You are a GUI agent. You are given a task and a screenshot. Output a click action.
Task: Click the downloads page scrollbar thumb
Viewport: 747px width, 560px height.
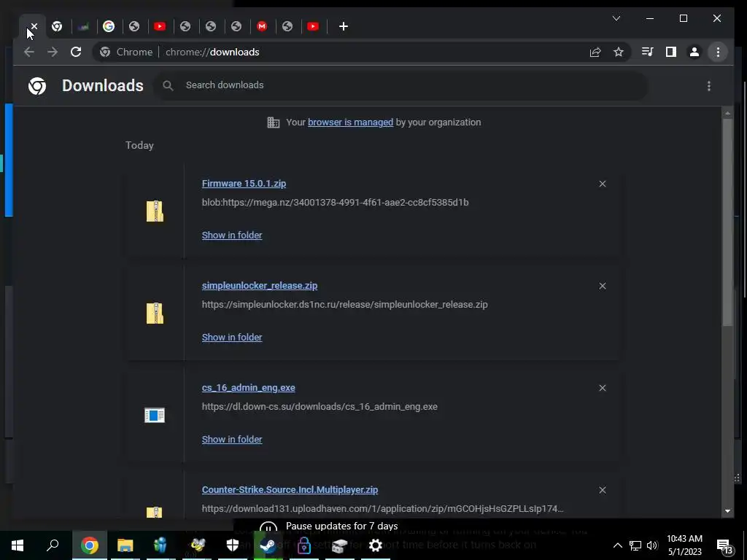pos(727,222)
